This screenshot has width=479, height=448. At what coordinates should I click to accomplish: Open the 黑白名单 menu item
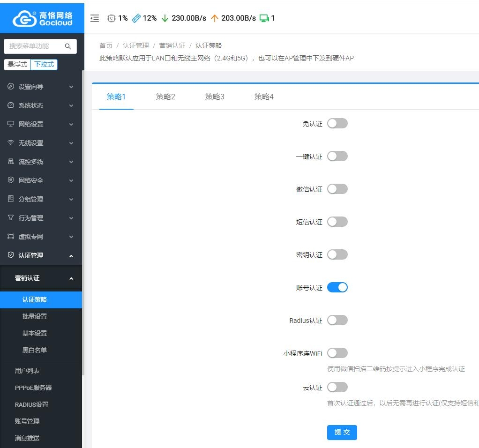[41, 350]
